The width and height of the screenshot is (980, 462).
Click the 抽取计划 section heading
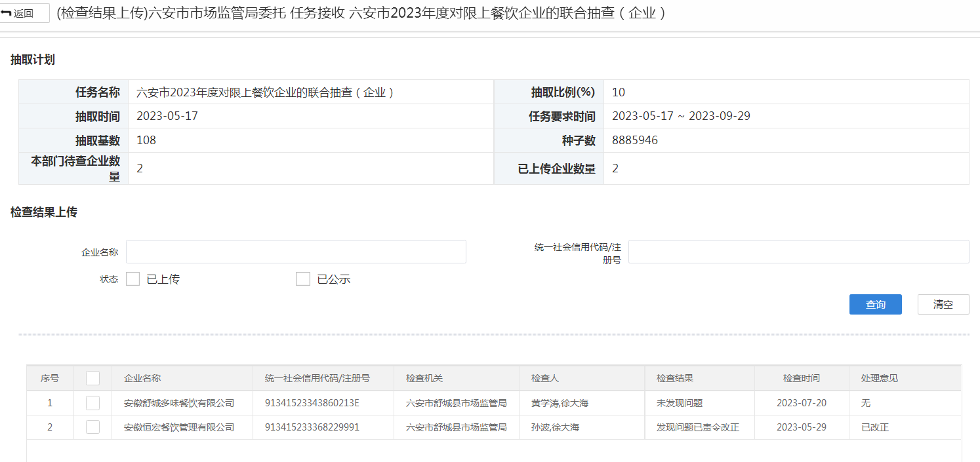(x=33, y=60)
